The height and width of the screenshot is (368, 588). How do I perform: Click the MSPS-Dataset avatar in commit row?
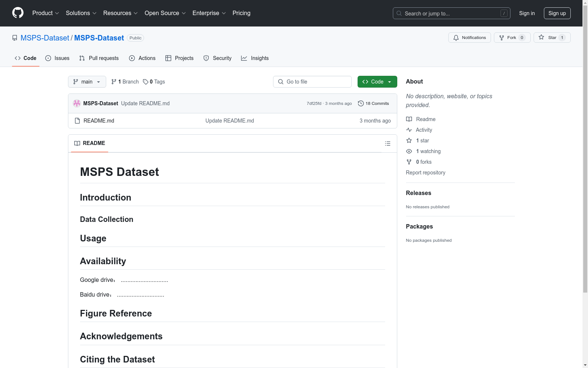77,103
